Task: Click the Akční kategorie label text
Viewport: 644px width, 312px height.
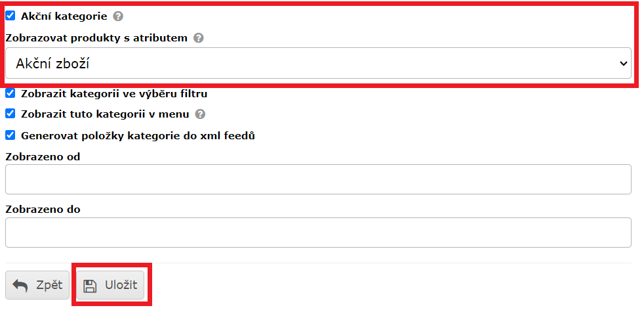Action: pos(64,16)
